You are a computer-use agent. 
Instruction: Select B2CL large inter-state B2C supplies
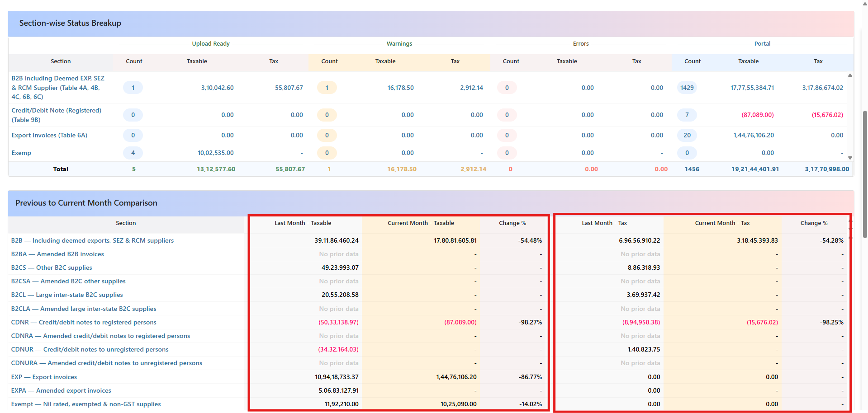click(x=67, y=295)
